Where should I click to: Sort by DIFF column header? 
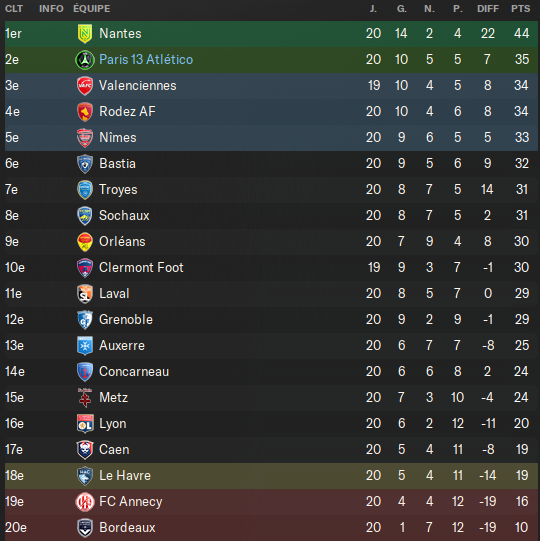pyautogui.click(x=488, y=9)
